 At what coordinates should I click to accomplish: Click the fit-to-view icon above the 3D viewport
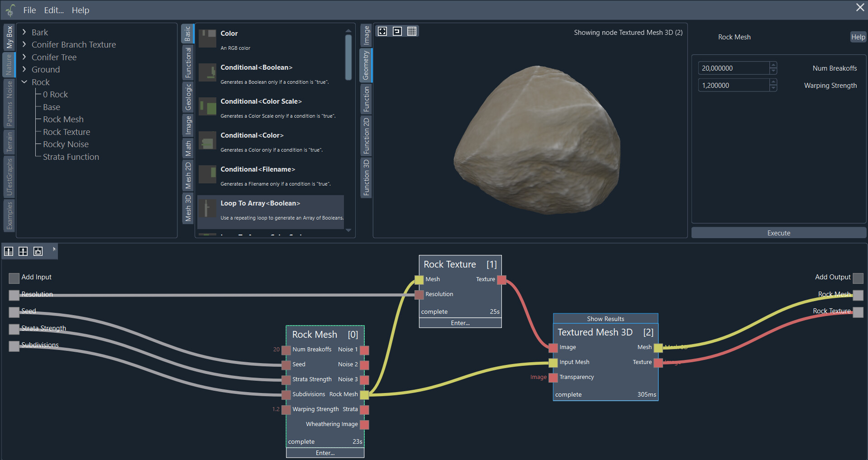pos(382,31)
